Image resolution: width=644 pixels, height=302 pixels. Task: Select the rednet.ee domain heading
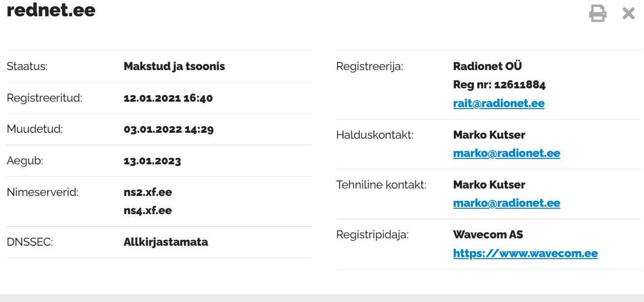(x=51, y=10)
